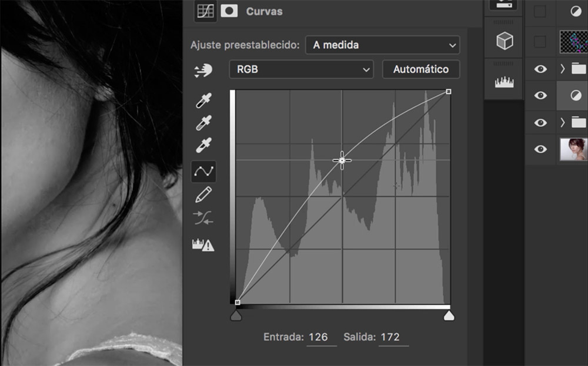Select the gray point eyedropper
The width and height of the screenshot is (588, 366).
[203, 123]
